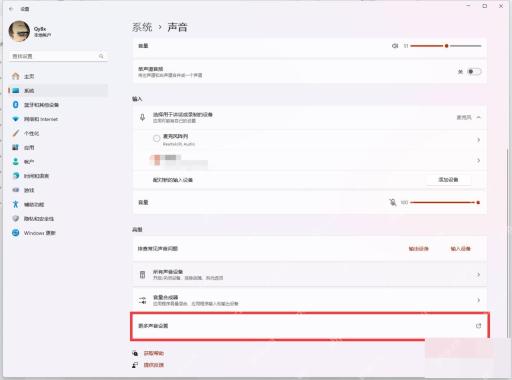The width and height of the screenshot is (512, 380).
Task: Open 更多声音设置
Action: click(x=310, y=326)
